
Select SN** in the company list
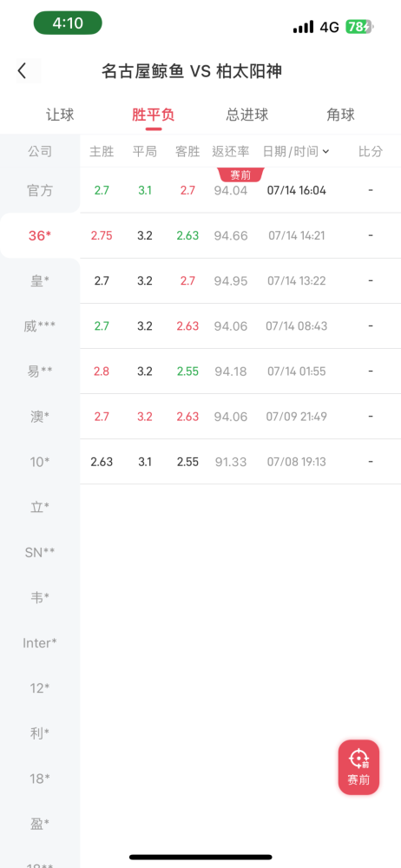tap(40, 552)
